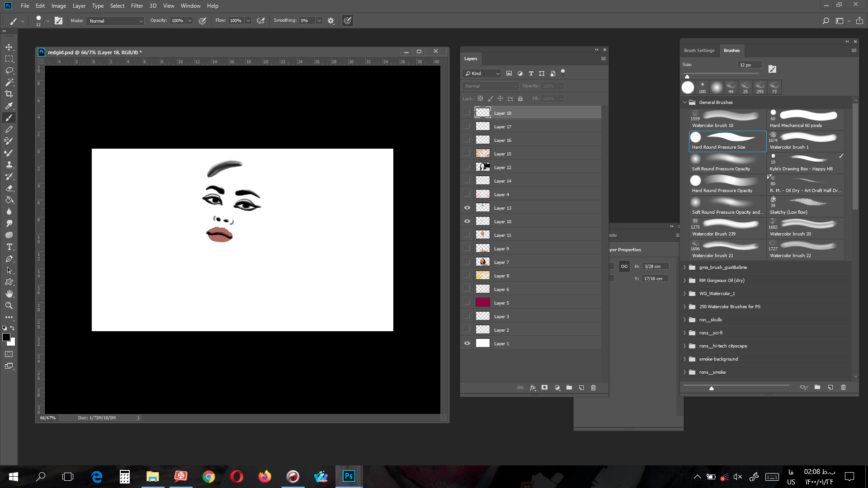
Task: Open the layer Kind filter dropdown
Action: (x=482, y=73)
